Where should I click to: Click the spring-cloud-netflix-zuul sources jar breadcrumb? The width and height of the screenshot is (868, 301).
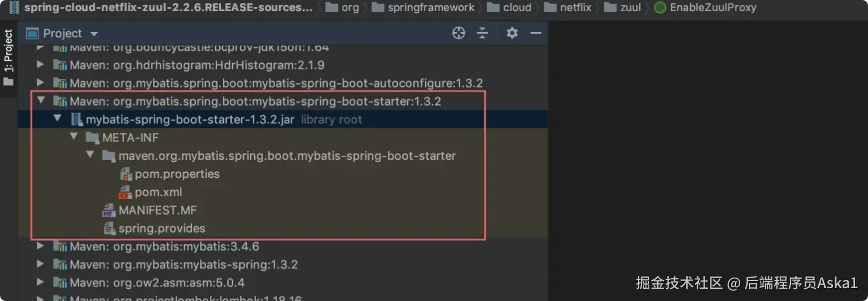pos(161,8)
